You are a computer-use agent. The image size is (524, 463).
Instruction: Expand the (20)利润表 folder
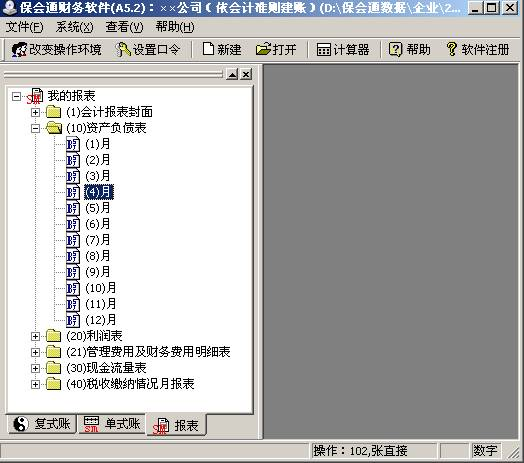pos(35,336)
